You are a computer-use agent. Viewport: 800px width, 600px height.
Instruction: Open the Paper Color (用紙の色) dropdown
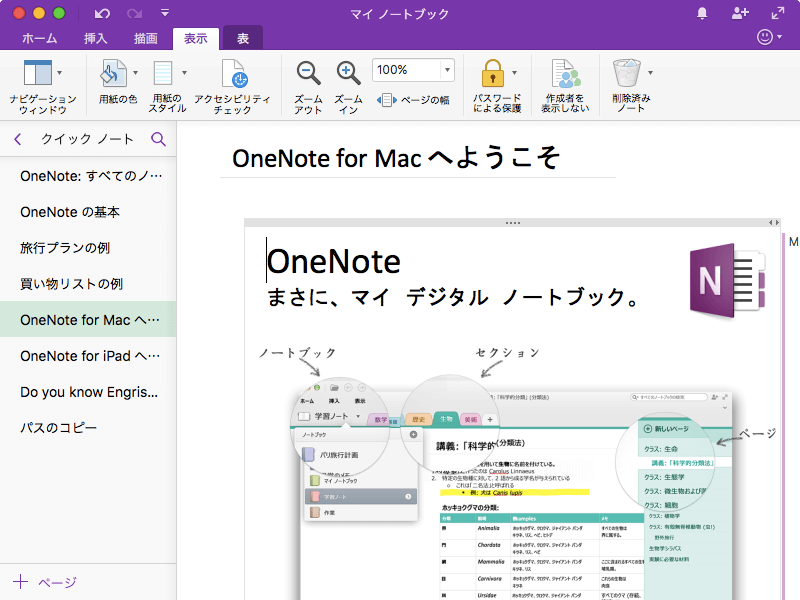(134, 73)
